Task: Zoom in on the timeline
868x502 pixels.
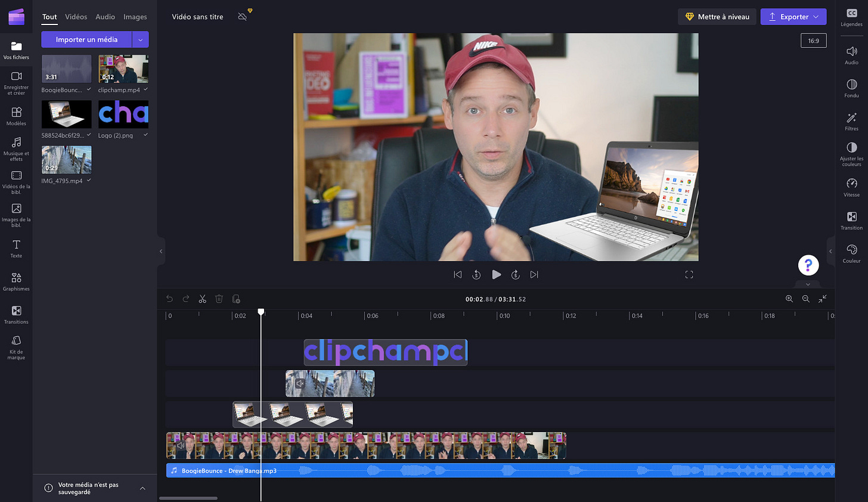Action: pyautogui.click(x=789, y=299)
